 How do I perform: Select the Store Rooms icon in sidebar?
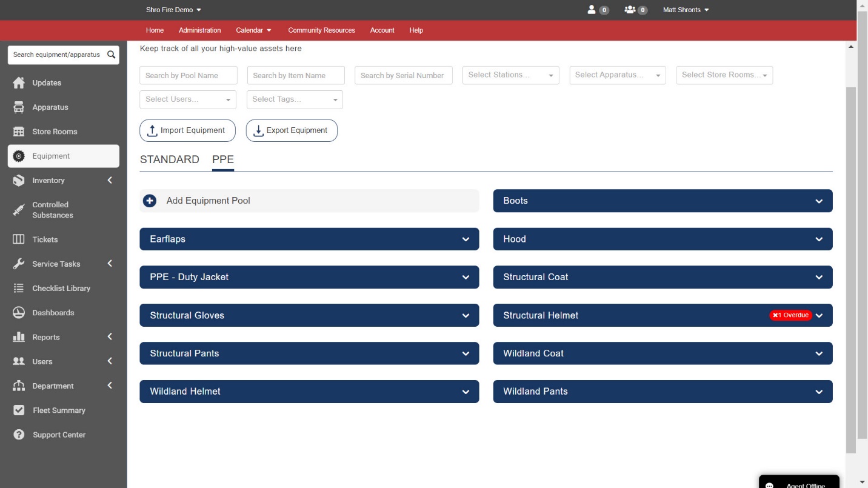(19, 132)
